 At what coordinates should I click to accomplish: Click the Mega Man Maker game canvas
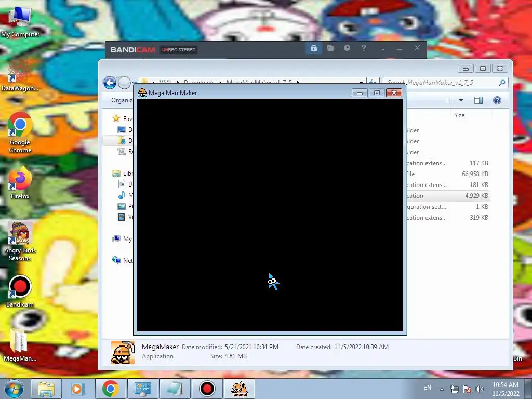(x=270, y=215)
